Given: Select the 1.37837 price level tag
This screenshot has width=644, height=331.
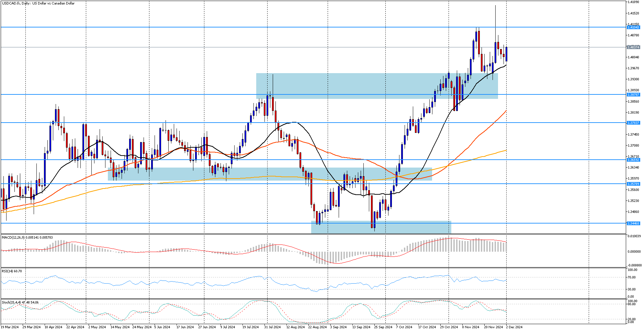Looking at the screenshot, I should click(x=633, y=123).
